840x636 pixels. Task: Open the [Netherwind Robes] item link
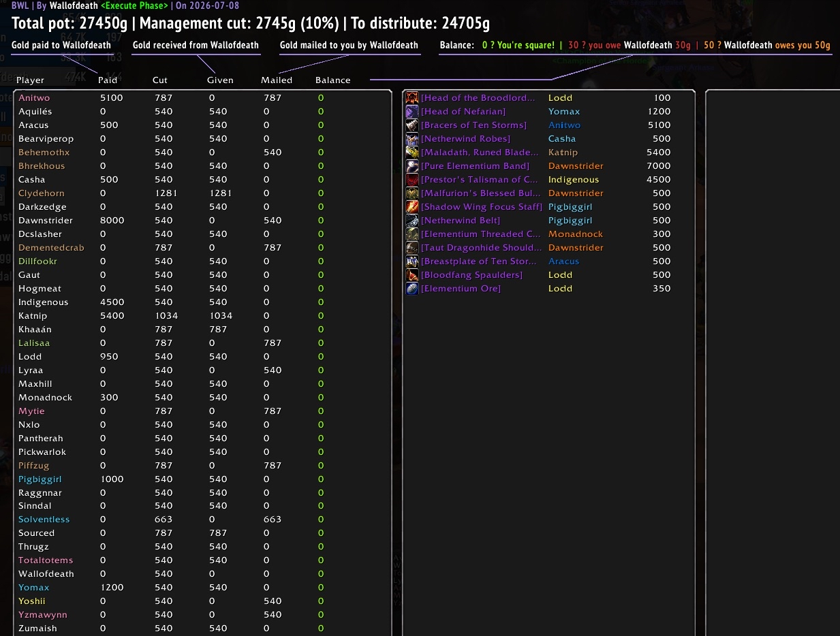465,139
